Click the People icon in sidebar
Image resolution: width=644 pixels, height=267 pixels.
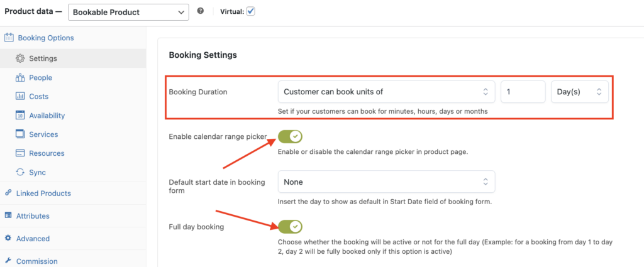tap(20, 77)
